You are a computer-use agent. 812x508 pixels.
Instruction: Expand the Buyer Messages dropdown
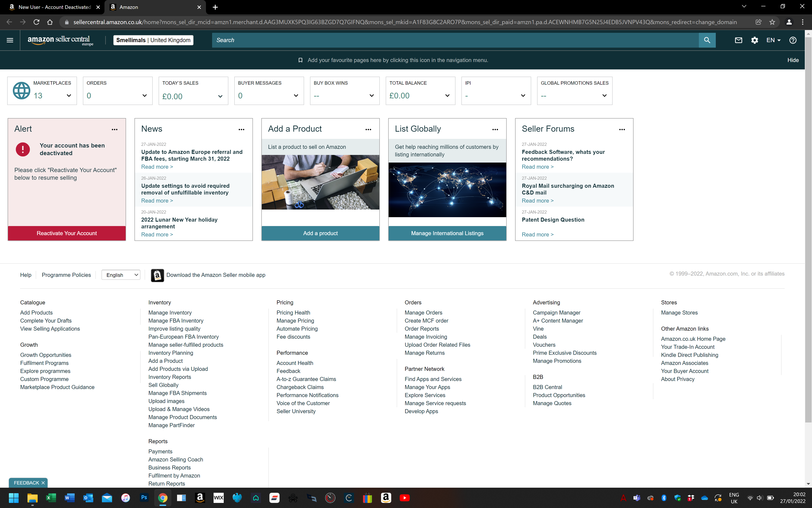click(x=296, y=96)
